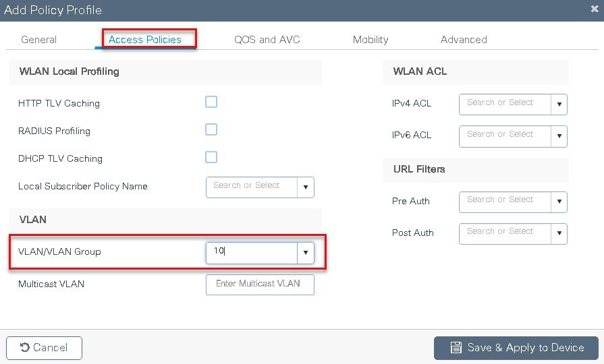Screen dimensions: 604x364
Task: Click the Cancel button
Action: pos(44,348)
